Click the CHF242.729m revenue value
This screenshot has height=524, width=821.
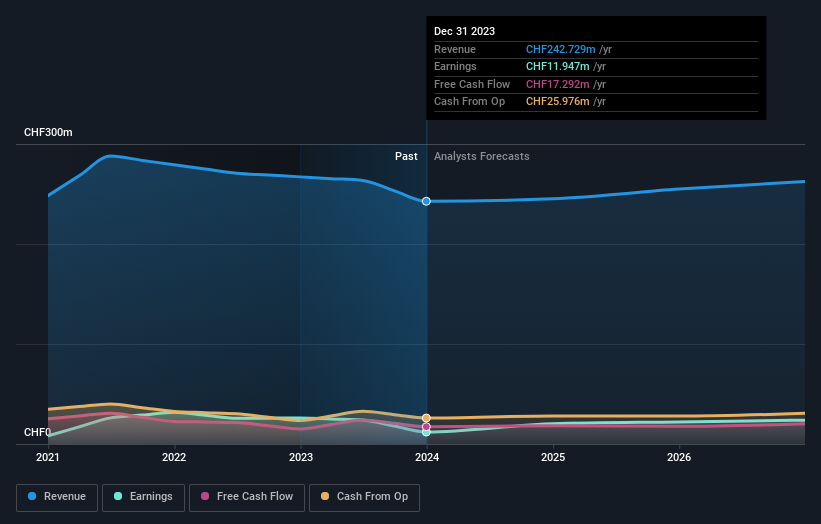(x=561, y=49)
